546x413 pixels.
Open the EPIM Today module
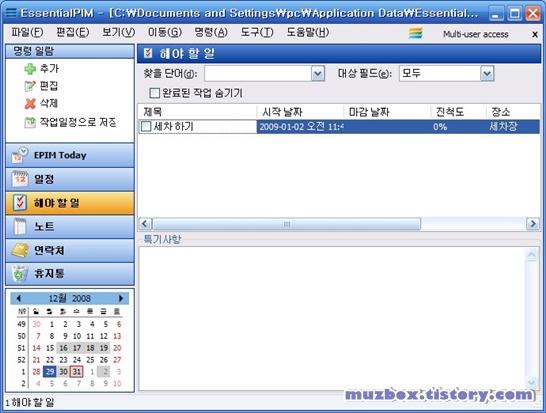pos(70,155)
